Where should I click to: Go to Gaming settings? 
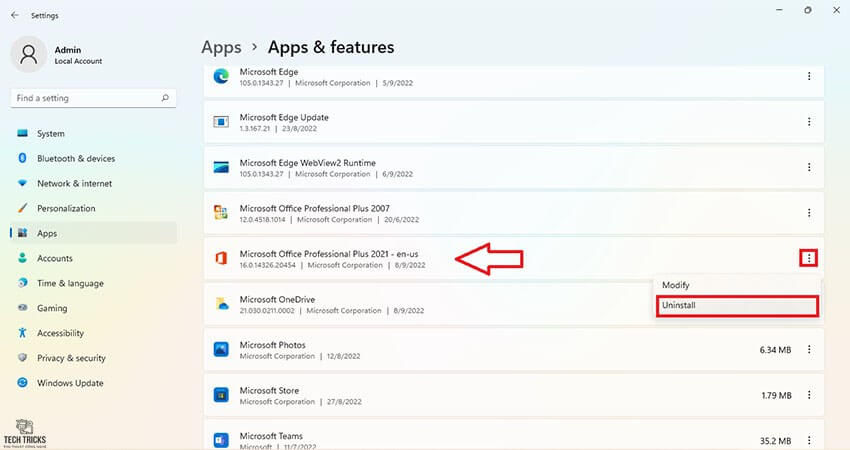coord(93,308)
